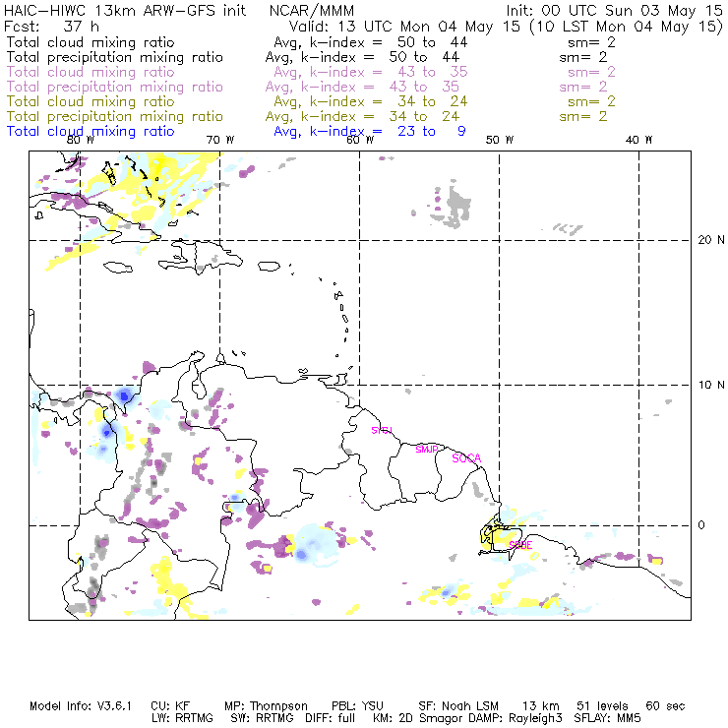Click blue "Avg, k-index = 23 to 9" text

point(370,132)
